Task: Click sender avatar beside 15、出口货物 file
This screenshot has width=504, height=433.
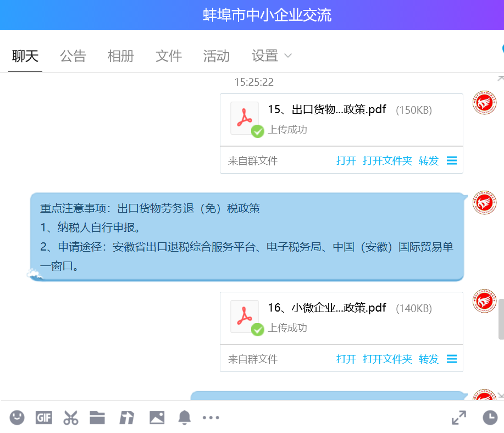Action: point(484,103)
